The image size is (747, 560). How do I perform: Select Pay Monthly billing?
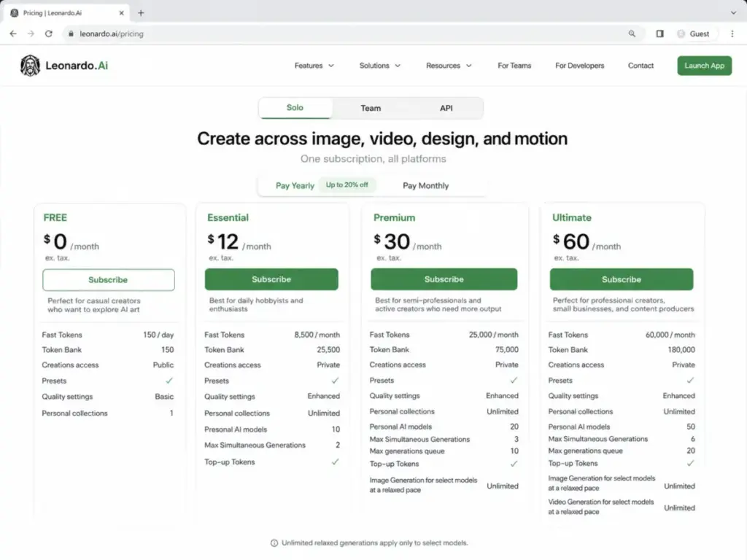425,186
